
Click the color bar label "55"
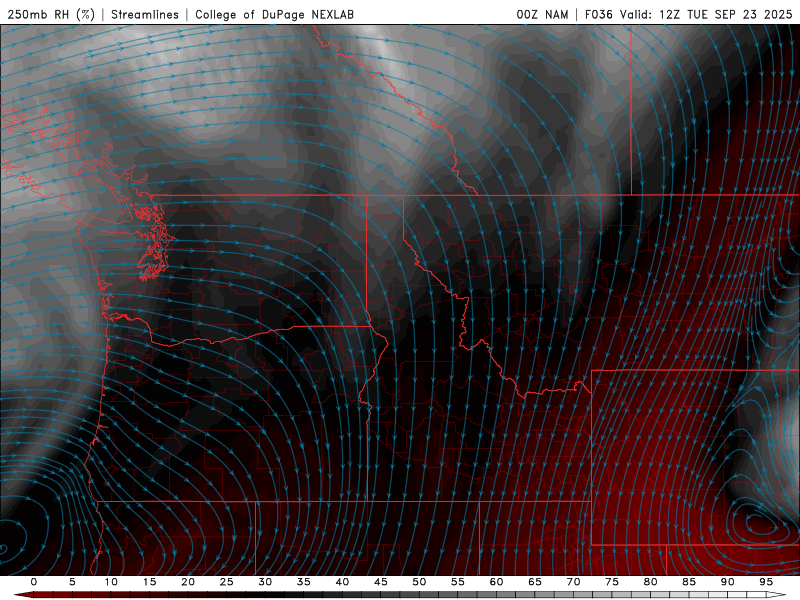pos(458,582)
